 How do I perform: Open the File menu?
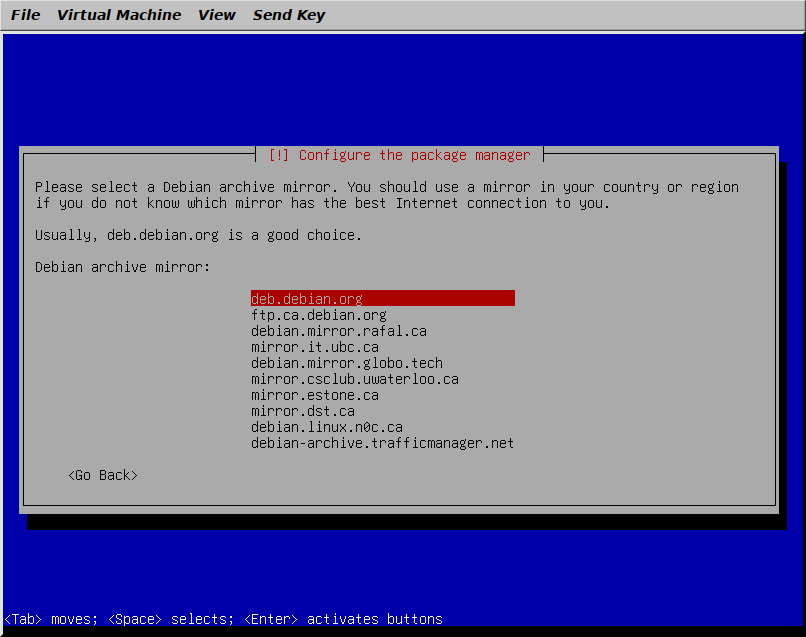(25, 15)
